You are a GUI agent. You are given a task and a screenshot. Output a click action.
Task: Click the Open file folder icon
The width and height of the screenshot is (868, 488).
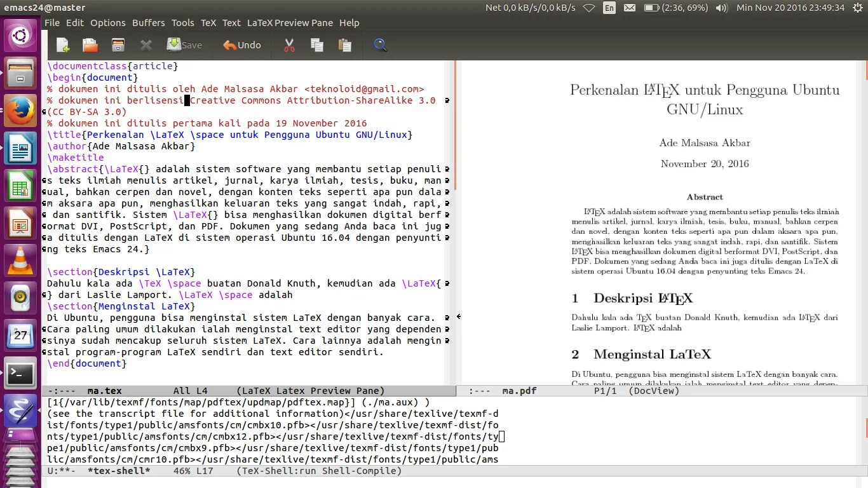(90, 45)
